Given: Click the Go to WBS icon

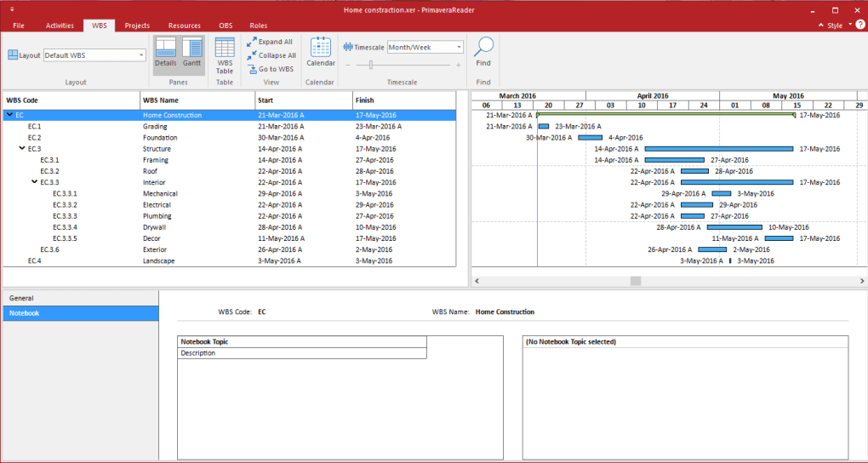Looking at the screenshot, I should (x=252, y=69).
